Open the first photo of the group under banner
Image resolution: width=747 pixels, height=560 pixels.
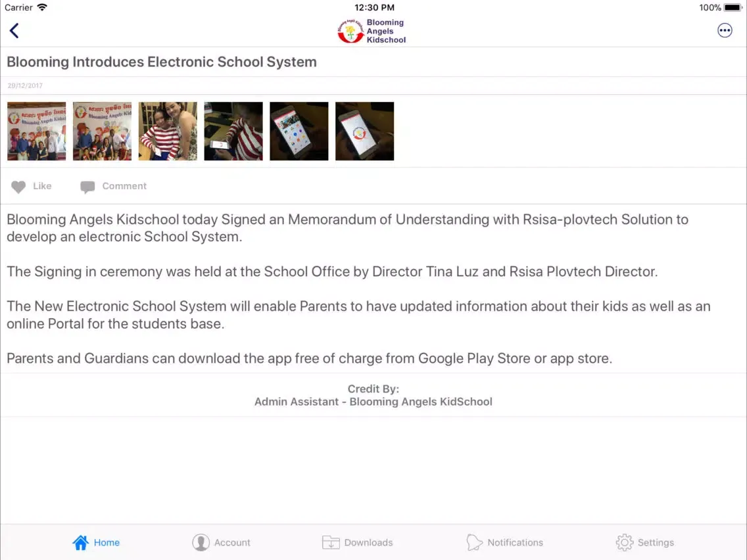37,131
